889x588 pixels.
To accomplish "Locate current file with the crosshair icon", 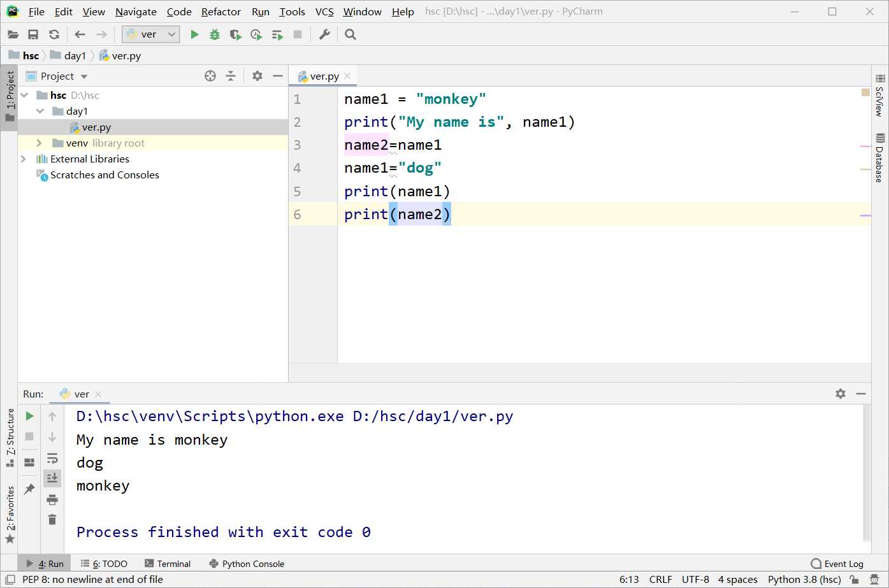I will (210, 76).
